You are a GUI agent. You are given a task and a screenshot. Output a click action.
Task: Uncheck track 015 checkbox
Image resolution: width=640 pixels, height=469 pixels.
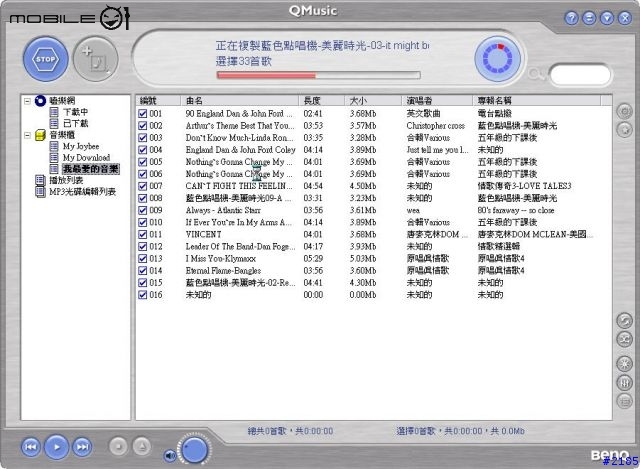point(142,282)
